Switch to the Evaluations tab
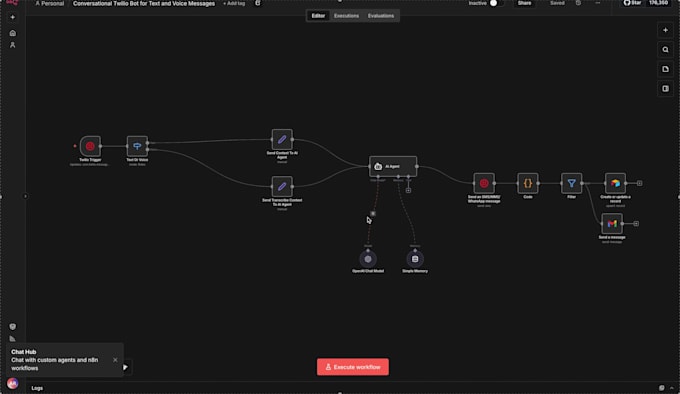Screen dimensions: 680x394 (381, 16)
